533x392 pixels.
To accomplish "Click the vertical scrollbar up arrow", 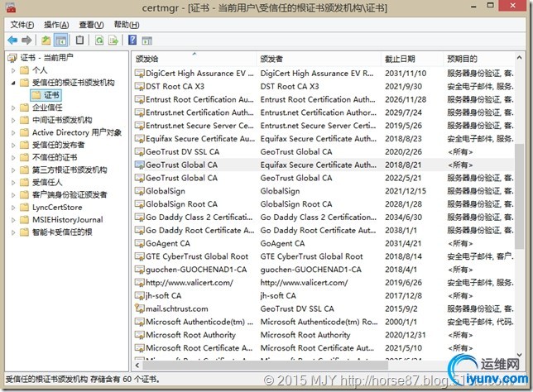I will click(519, 58).
